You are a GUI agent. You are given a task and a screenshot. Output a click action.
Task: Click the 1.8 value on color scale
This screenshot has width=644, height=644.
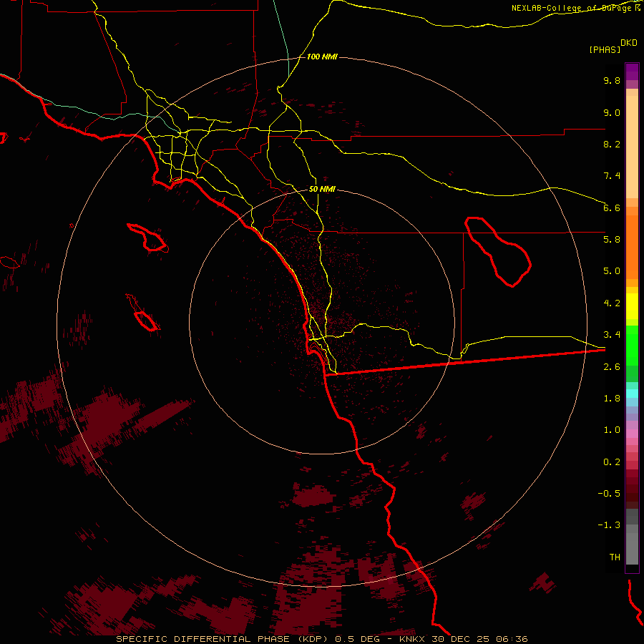point(612,399)
